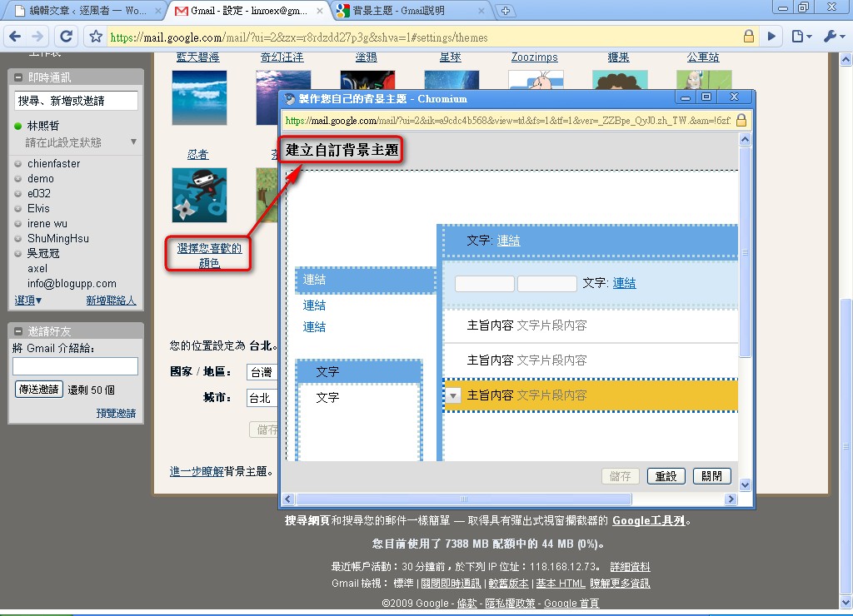Open the wrench tools menu
The height and width of the screenshot is (616, 853).
point(833,37)
